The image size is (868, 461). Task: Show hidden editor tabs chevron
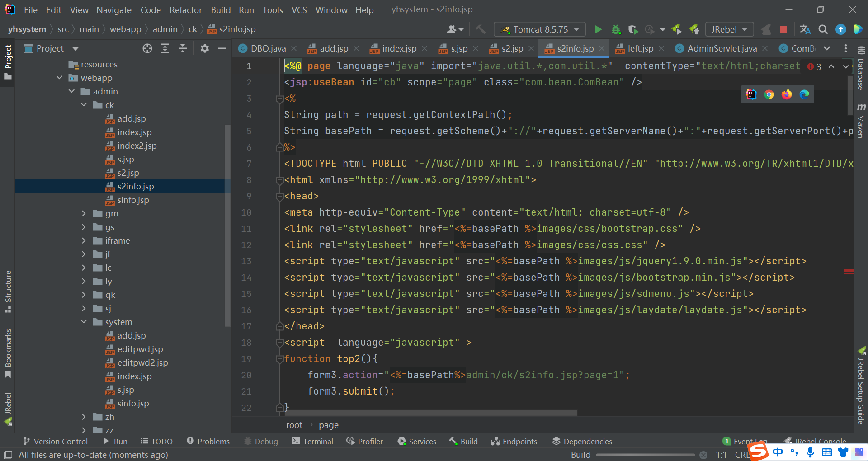tap(827, 48)
